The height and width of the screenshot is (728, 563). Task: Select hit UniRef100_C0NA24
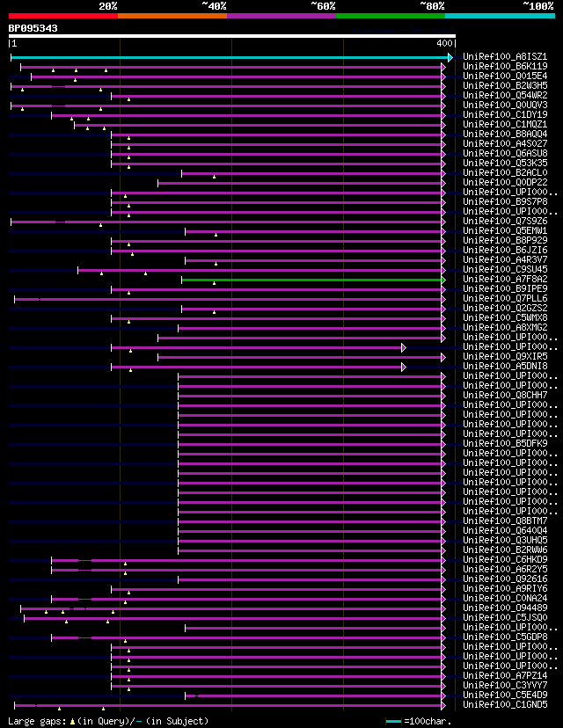[x=505, y=599]
